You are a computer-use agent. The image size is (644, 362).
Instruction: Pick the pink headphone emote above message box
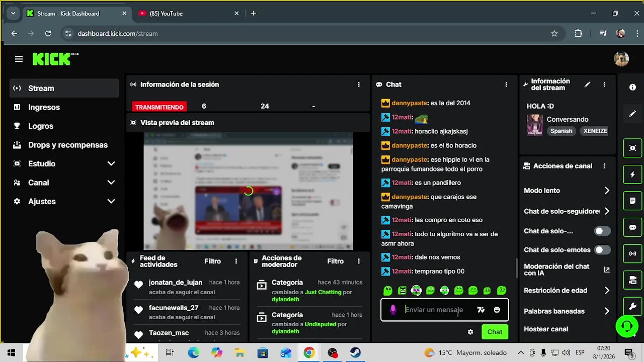(x=416, y=291)
